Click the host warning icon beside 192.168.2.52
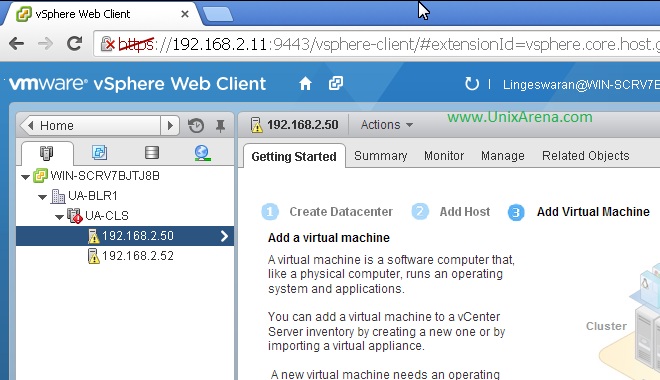This screenshot has width=660, height=380. click(x=93, y=256)
